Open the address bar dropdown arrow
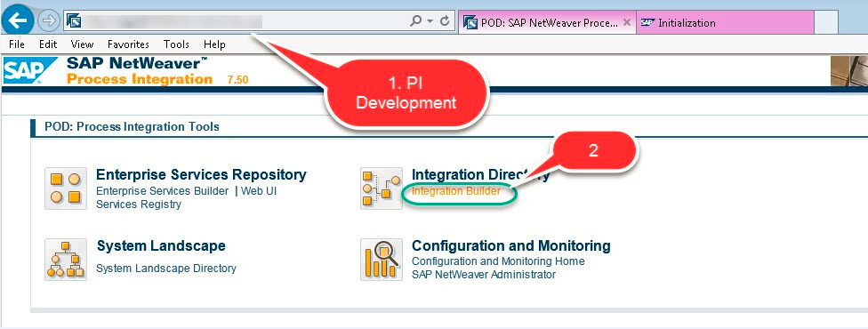Viewport: 868px width, 329px height. point(430,21)
